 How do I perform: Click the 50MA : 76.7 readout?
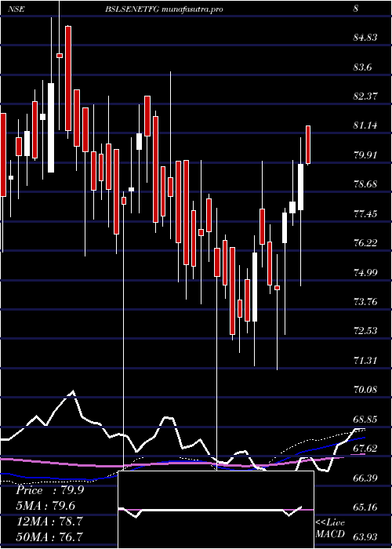click(49, 536)
